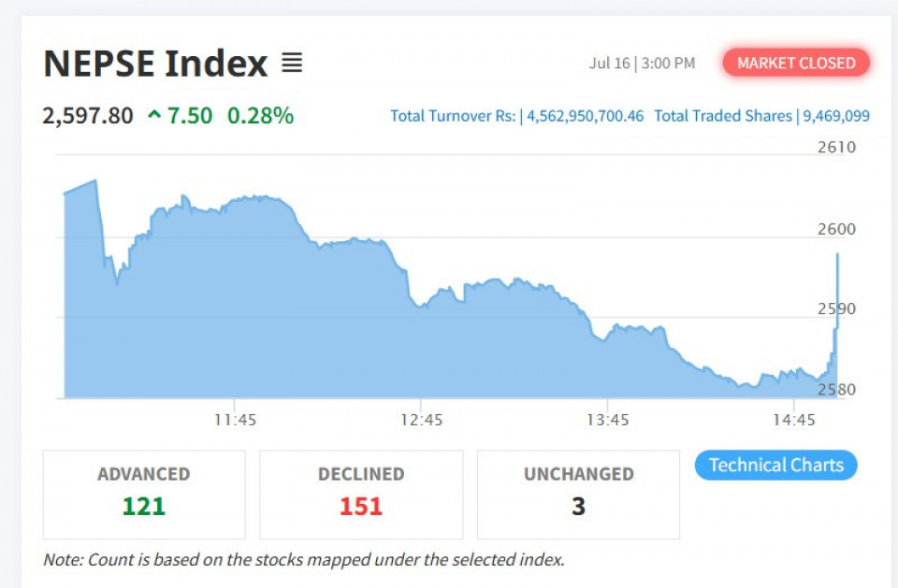Click the Jul 16 3:00 PM timestamp
Viewport: 898px width, 588px height.
coord(642,63)
